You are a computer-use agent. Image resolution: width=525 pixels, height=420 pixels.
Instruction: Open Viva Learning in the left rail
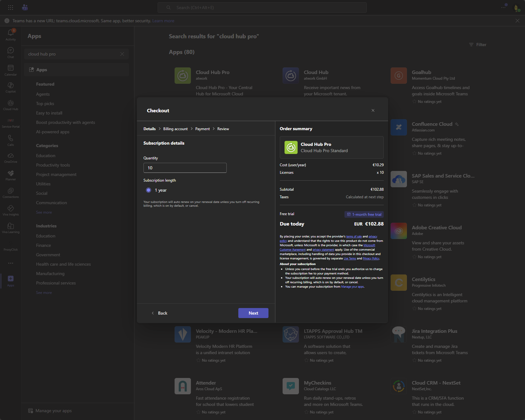[11, 228]
